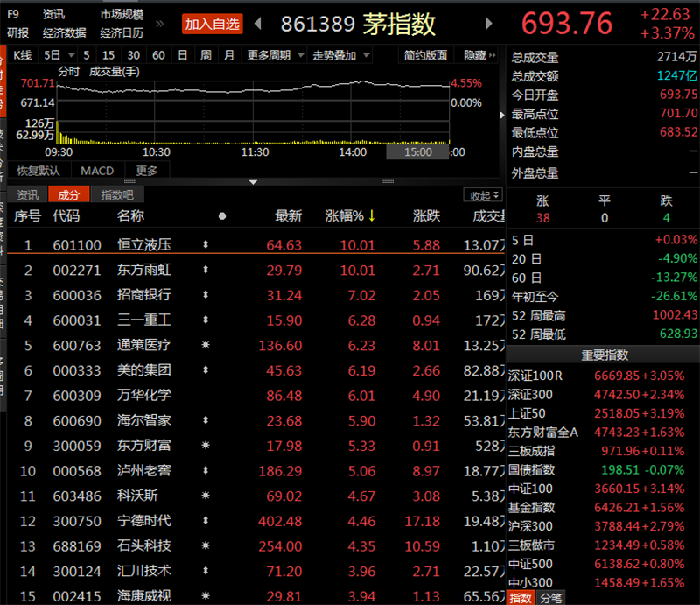Open 更多 indicators under the chart
This screenshot has height=605, width=700.
coord(147,171)
